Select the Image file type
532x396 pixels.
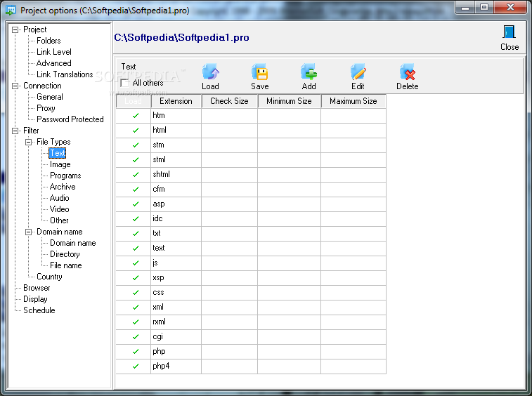[x=60, y=164]
